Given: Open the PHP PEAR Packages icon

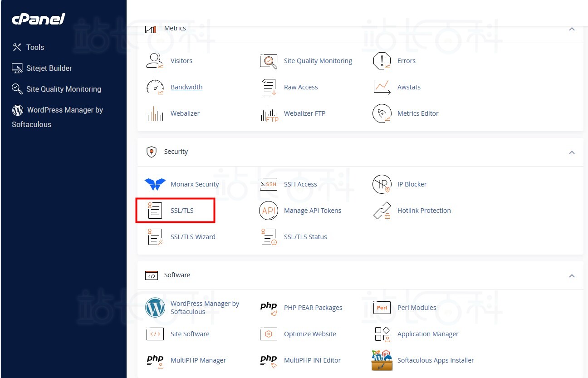Looking at the screenshot, I should (x=268, y=308).
